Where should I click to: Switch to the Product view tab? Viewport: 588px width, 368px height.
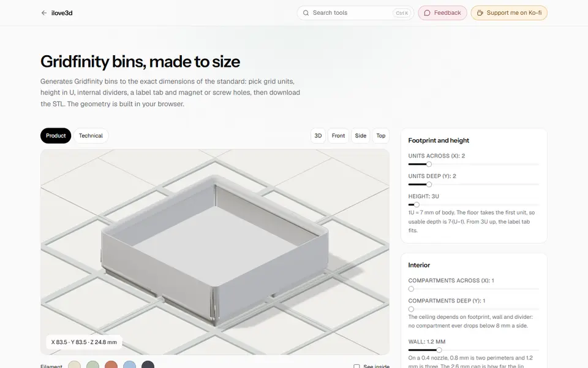(56, 136)
